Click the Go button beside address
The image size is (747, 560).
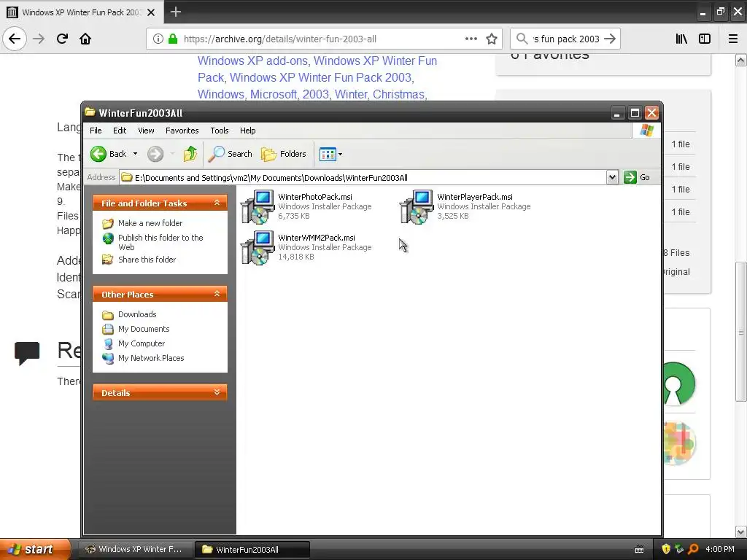pyautogui.click(x=638, y=177)
